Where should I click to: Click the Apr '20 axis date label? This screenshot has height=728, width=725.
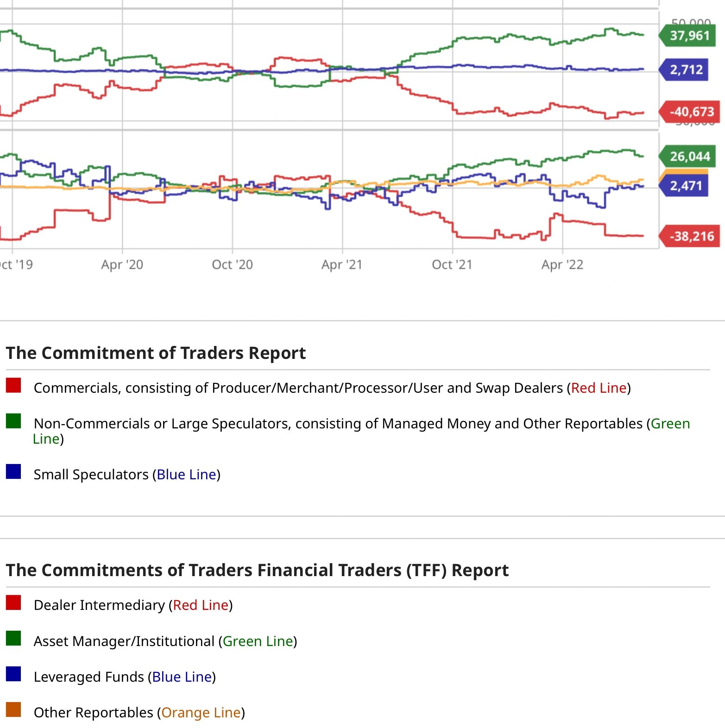tap(122, 264)
